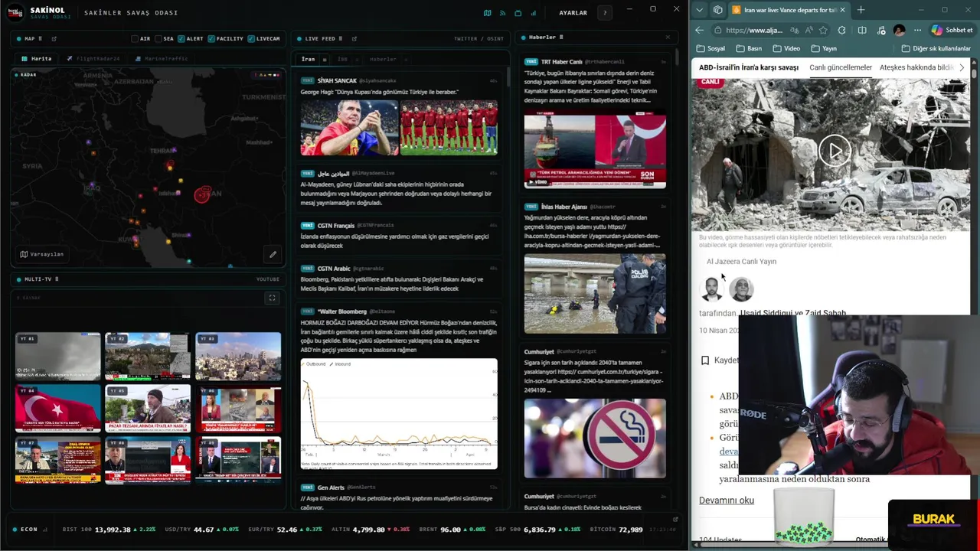Image resolution: width=980 pixels, height=551 pixels.
Task: Open the Yayın bookmarks folder
Action: [824, 48]
